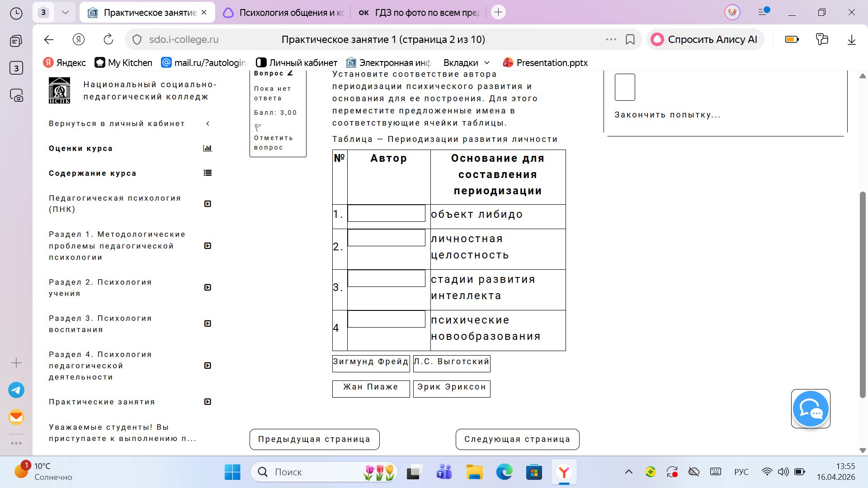Open Microsoft Store from taskbar
868x488 pixels.
point(534,472)
